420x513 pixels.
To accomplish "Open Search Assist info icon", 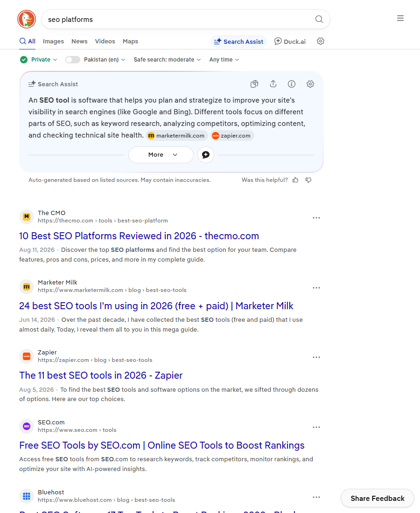I will (291, 84).
